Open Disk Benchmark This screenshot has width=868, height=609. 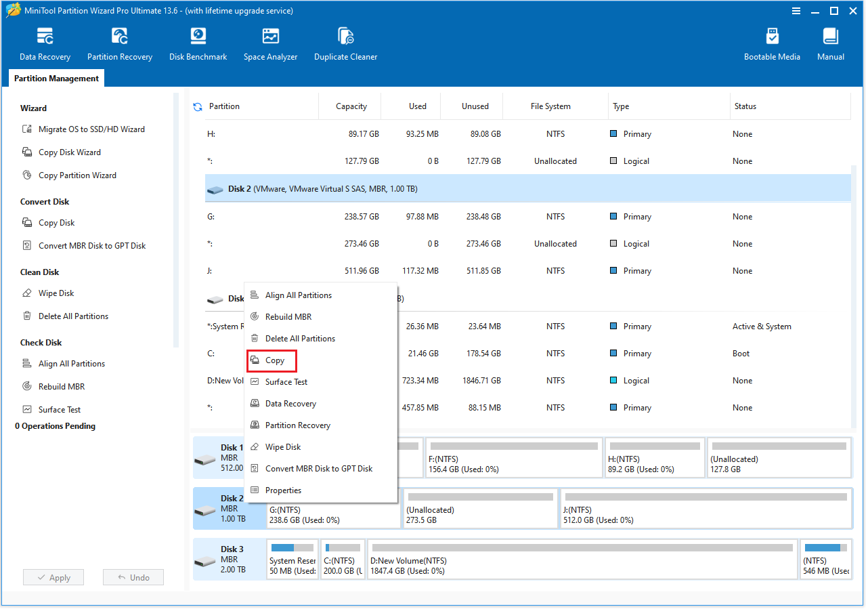(x=198, y=45)
